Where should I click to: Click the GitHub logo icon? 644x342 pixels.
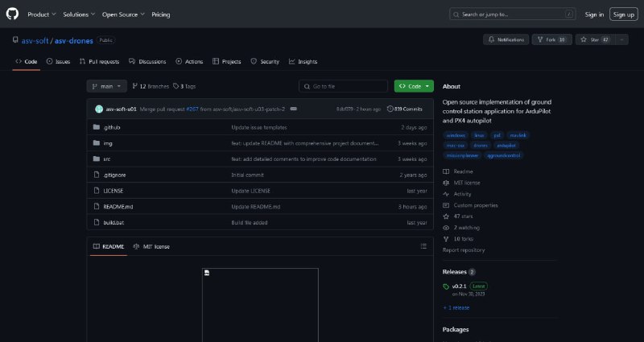pyautogui.click(x=12, y=14)
